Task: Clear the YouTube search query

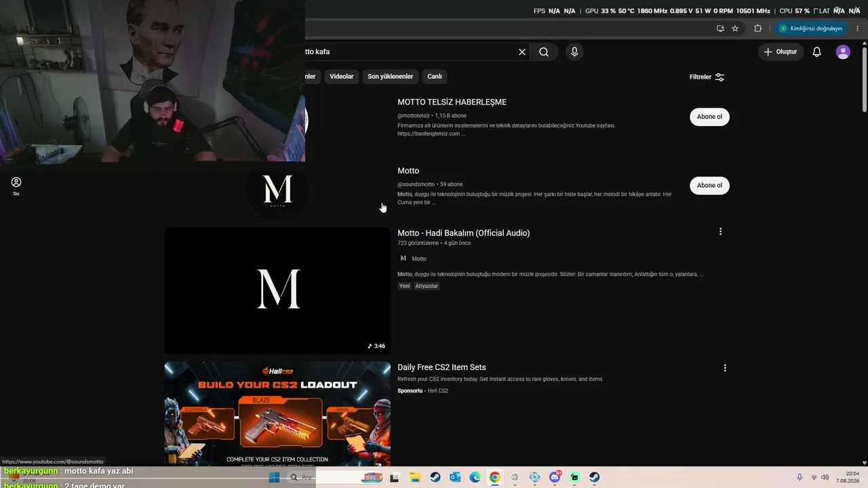Action: (x=522, y=52)
